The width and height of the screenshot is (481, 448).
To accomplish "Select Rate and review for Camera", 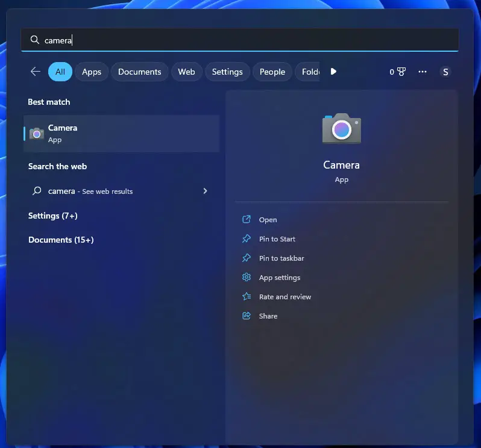I will 285,297.
